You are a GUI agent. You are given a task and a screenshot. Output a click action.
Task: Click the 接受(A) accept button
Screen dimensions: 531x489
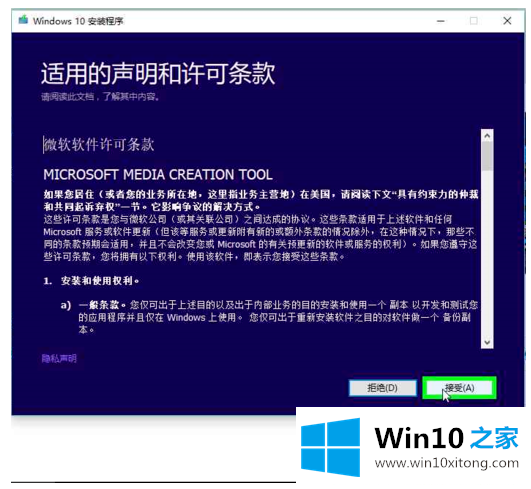[x=459, y=388]
